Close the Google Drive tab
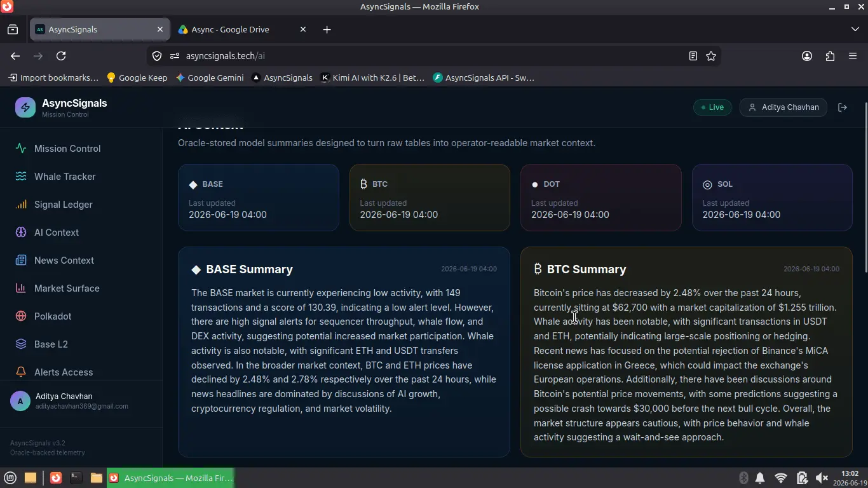Image resolution: width=868 pixels, height=488 pixels. [303, 29]
